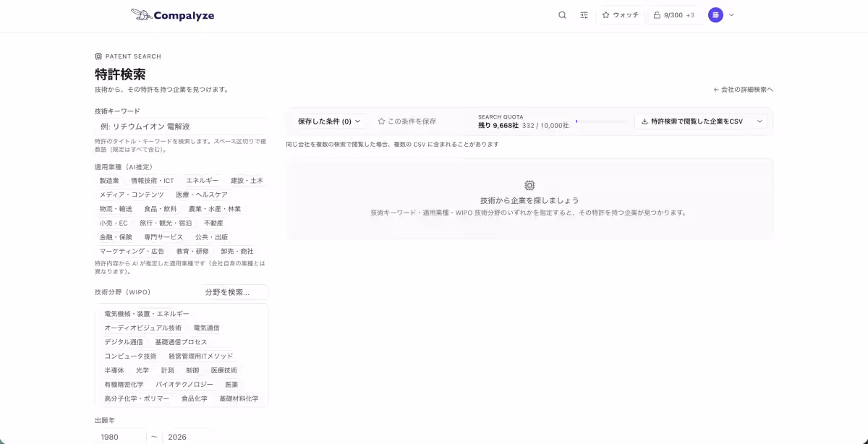This screenshot has height=444, width=868.
Task: Expand the 保存した条件 (0) dropdown
Action: (x=329, y=121)
